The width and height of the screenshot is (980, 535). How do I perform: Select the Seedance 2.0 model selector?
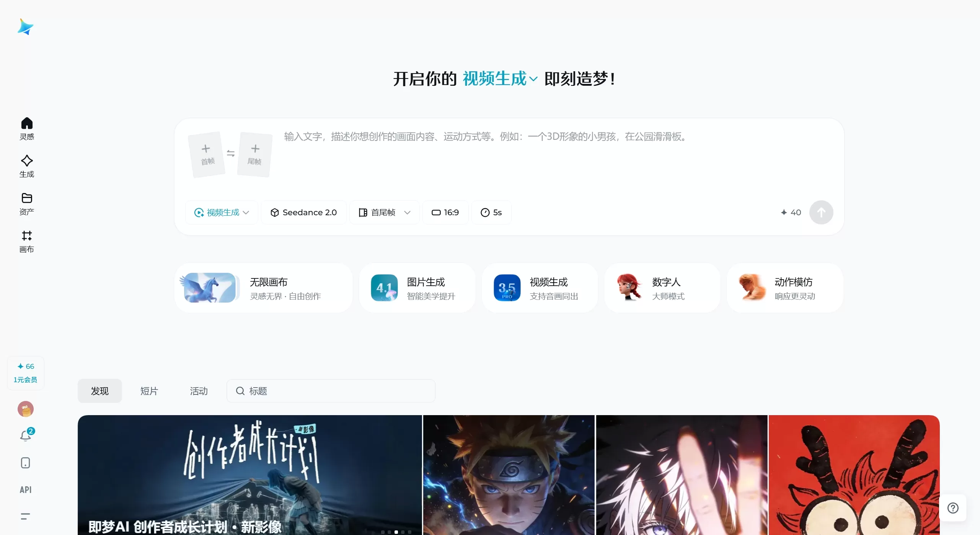[304, 212]
